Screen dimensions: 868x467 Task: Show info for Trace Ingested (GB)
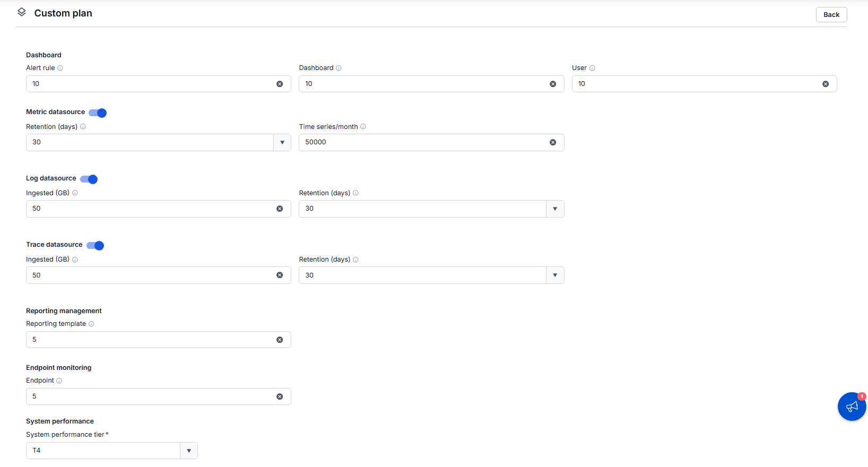pyautogui.click(x=75, y=260)
